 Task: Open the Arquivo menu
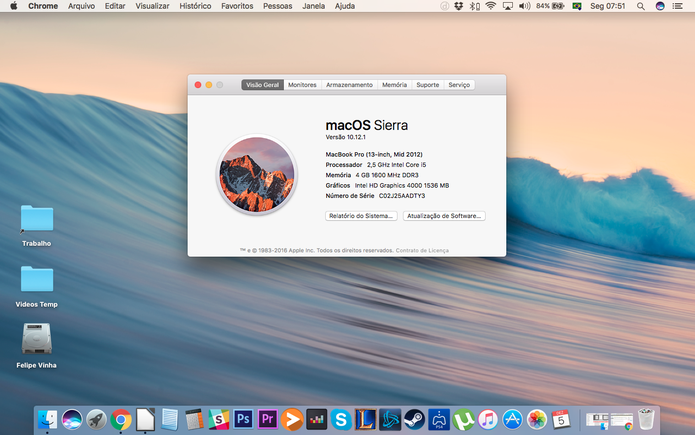point(82,6)
